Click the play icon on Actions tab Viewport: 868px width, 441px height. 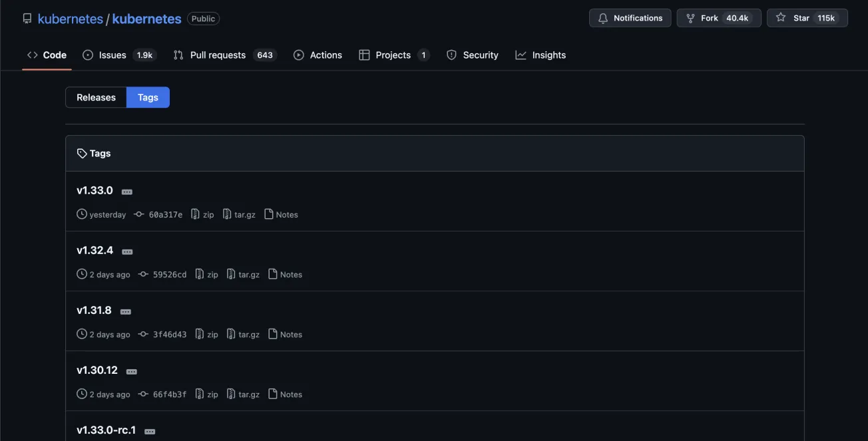[299, 55]
